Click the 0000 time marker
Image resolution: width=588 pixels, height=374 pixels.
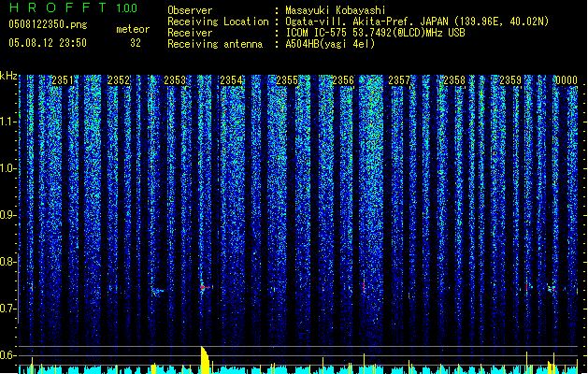coord(566,80)
